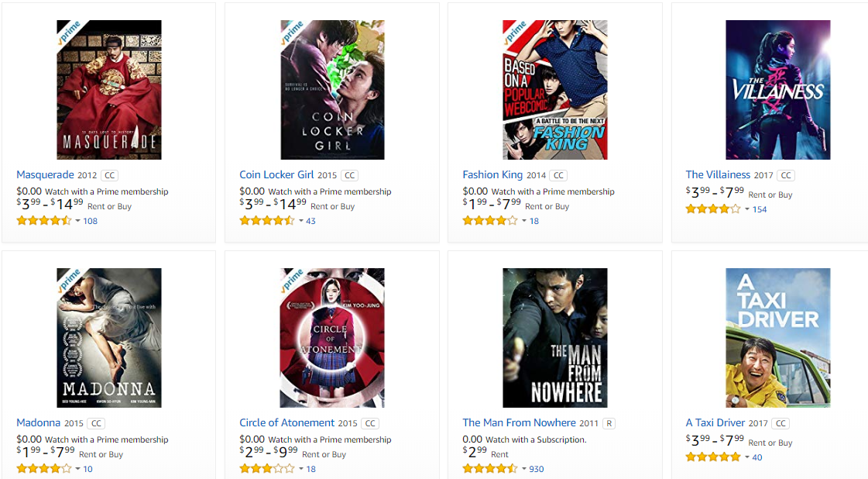Click the CC badge next to Fashion King
The image size is (868, 479).
tap(558, 175)
